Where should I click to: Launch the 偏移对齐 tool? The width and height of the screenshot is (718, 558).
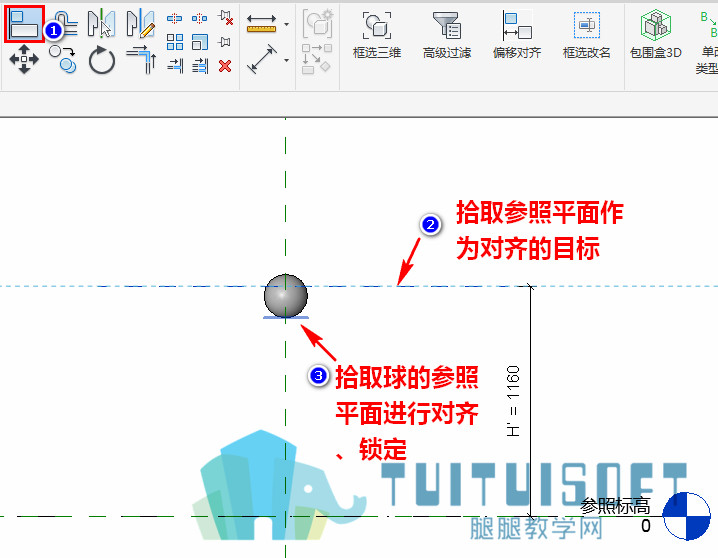tap(517, 36)
